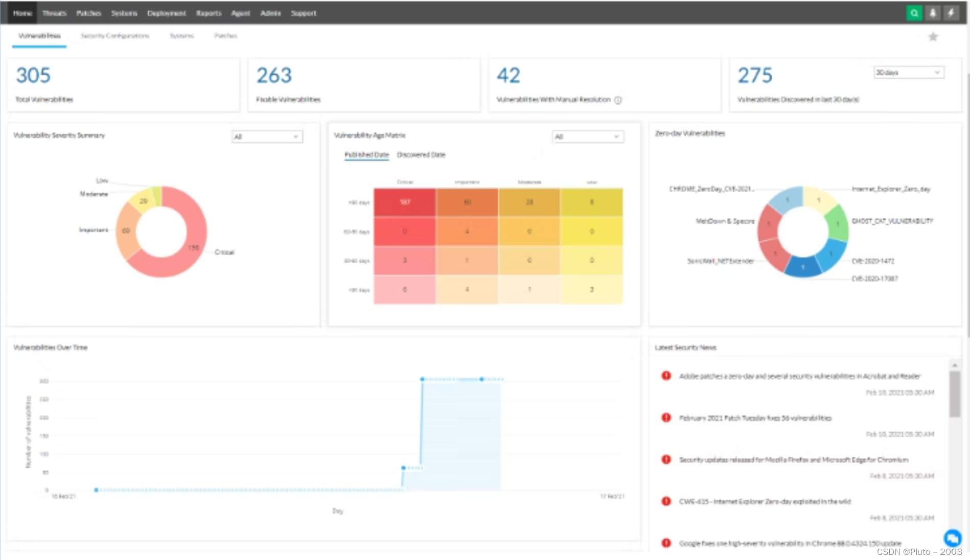Click alert icon beside Internet Explorer Zero-day news
This screenshot has width=970, height=560.
666,501
